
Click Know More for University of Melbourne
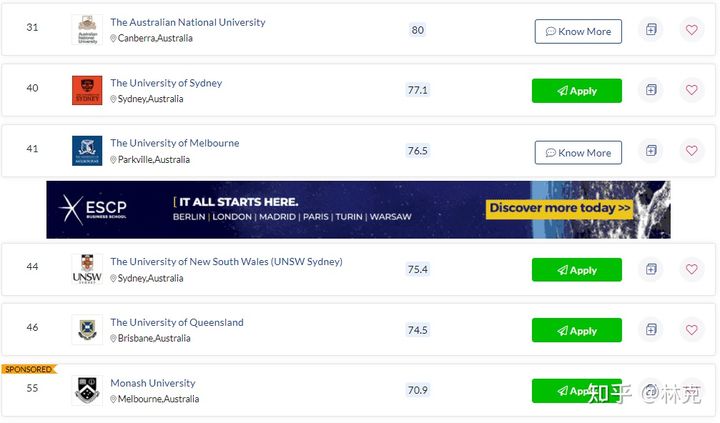coord(578,152)
